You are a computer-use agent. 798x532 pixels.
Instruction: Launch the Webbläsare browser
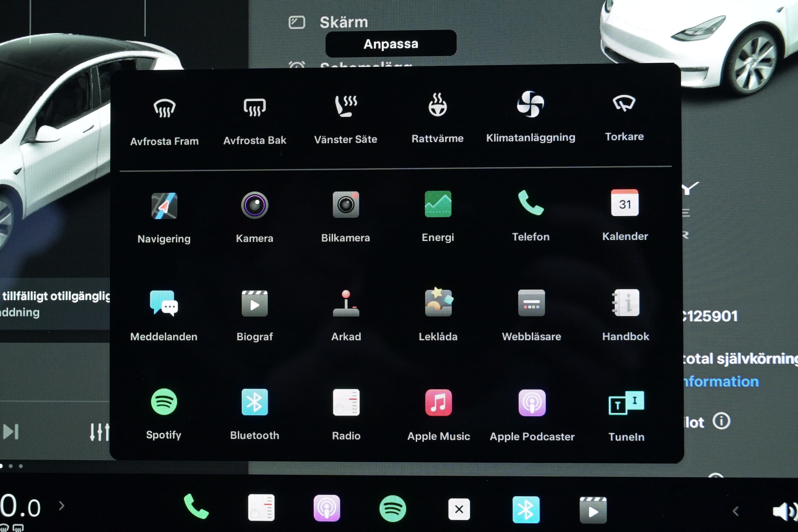(x=531, y=316)
